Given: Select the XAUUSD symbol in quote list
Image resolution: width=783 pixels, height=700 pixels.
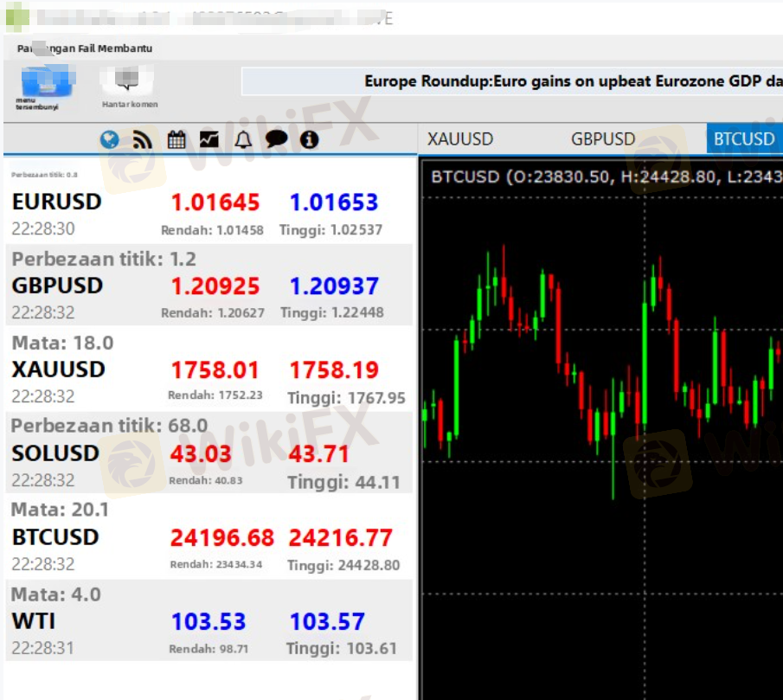Looking at the screenshot, I should coord(59,369).
